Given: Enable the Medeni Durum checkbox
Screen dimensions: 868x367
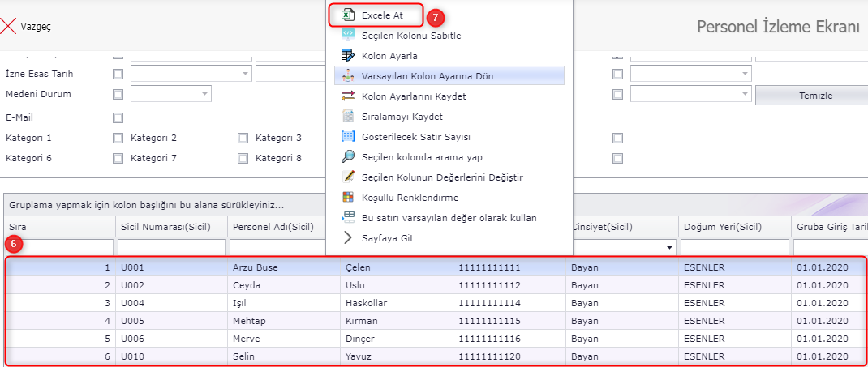Looking at the screenshot, I should pos(118,94).
